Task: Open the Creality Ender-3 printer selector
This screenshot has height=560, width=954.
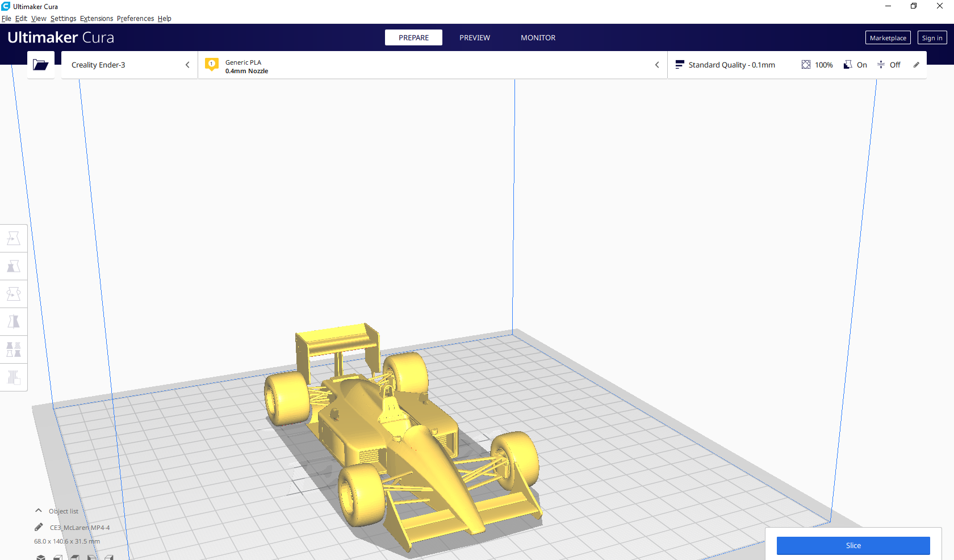Action: click(x=129, y=65)
